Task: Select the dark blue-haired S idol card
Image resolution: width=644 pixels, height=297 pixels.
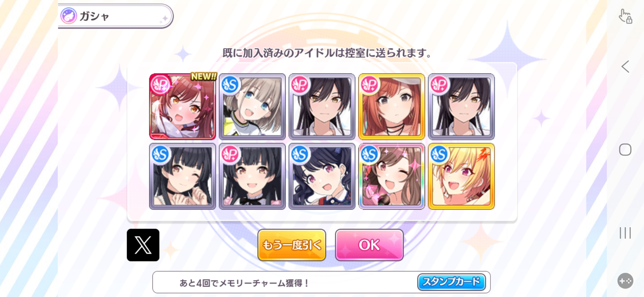Action: point(322,176)
